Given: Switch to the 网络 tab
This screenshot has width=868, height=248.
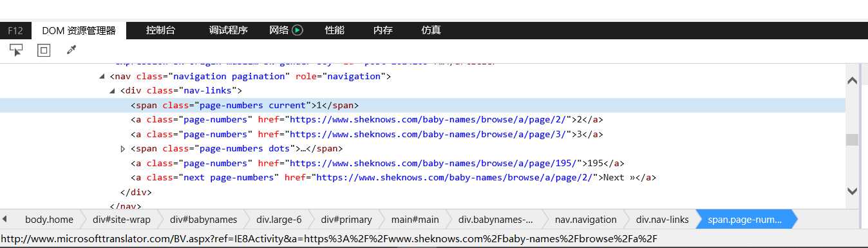Looking at the screenshot, I should (279, 30).
